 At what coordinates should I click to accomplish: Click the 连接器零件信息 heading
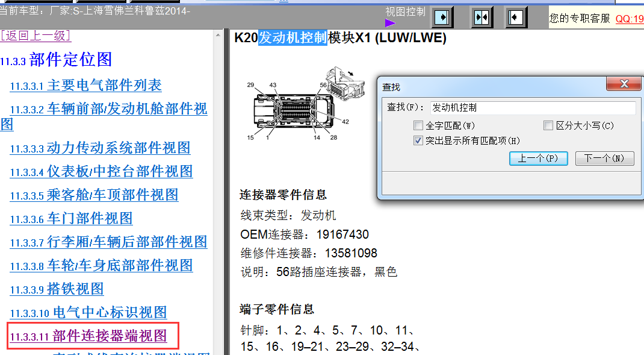(283, 195)
